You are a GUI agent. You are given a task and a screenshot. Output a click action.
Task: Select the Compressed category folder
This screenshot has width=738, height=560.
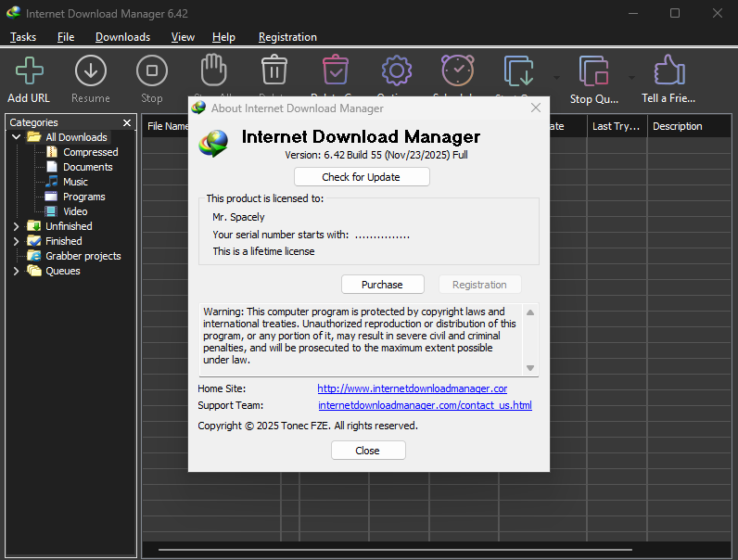click(90, 152)
